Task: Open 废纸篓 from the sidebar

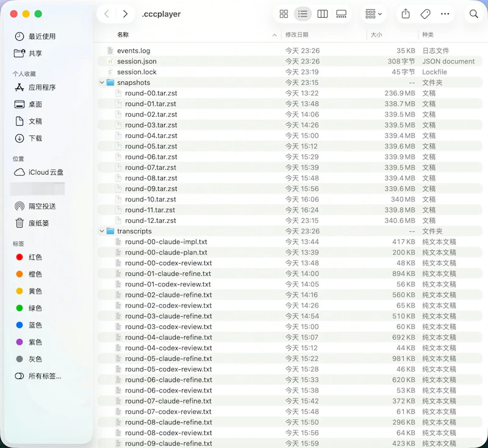Action: click(x=36, y=222)
